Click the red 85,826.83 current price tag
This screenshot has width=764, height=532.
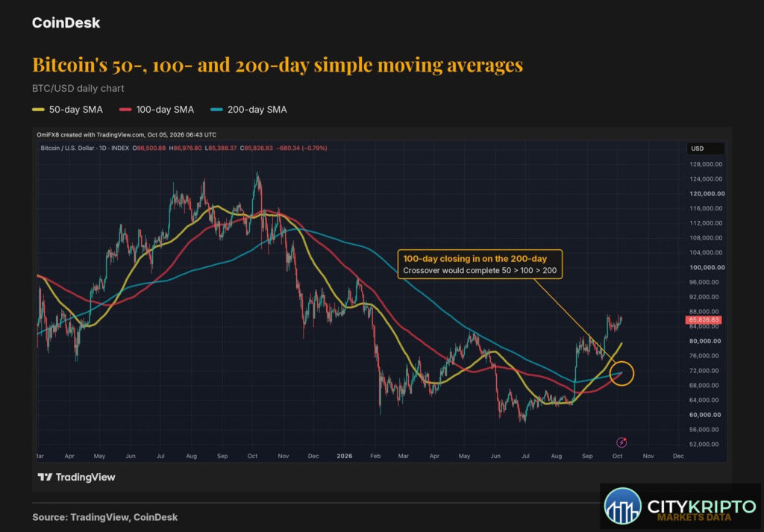[x=703, y=320]
